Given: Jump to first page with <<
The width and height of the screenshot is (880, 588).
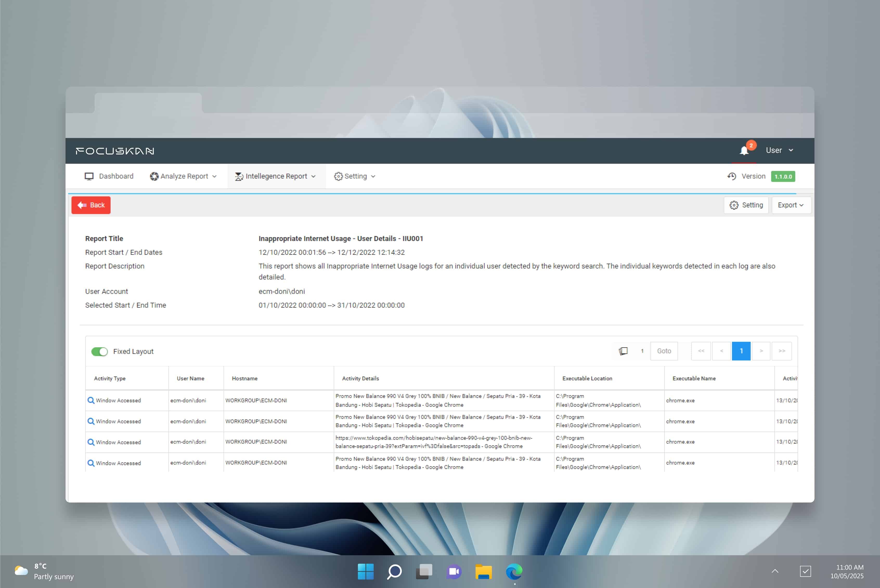Looking at the screenshot, I should click(701, 351).
